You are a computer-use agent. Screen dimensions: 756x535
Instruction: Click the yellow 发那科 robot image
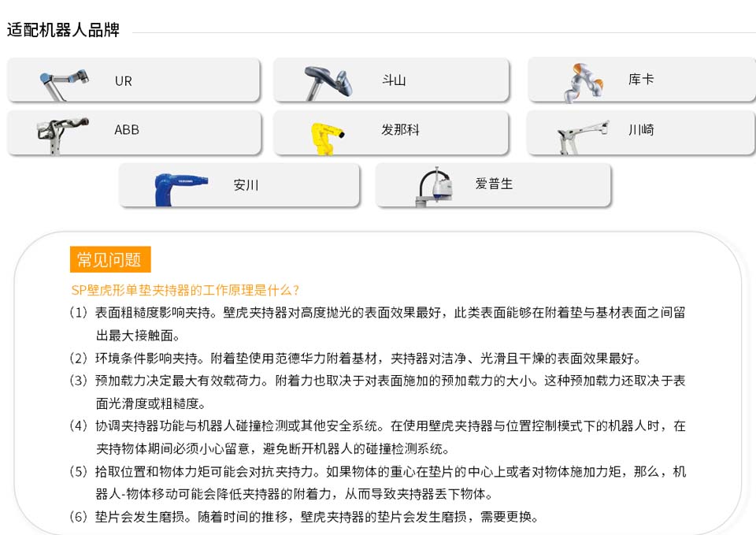[328, 139]
